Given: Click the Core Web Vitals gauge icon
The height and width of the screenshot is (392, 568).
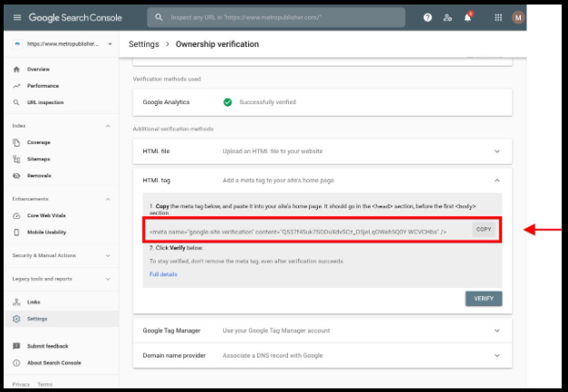Looking at the screenshot, I should [16, 215].
